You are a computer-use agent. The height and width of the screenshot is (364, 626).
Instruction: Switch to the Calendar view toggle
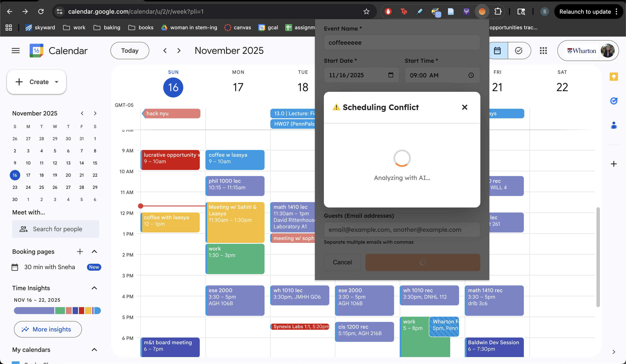pos(498,51)
